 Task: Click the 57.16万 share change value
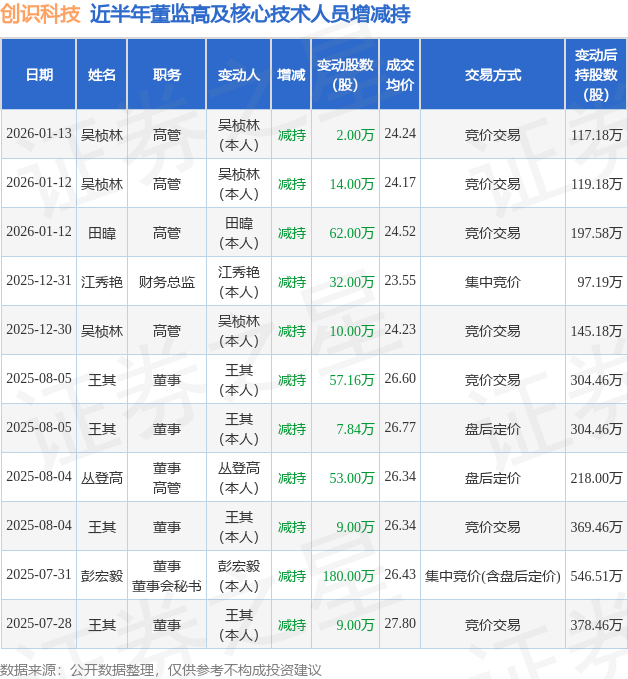point(352,380)
